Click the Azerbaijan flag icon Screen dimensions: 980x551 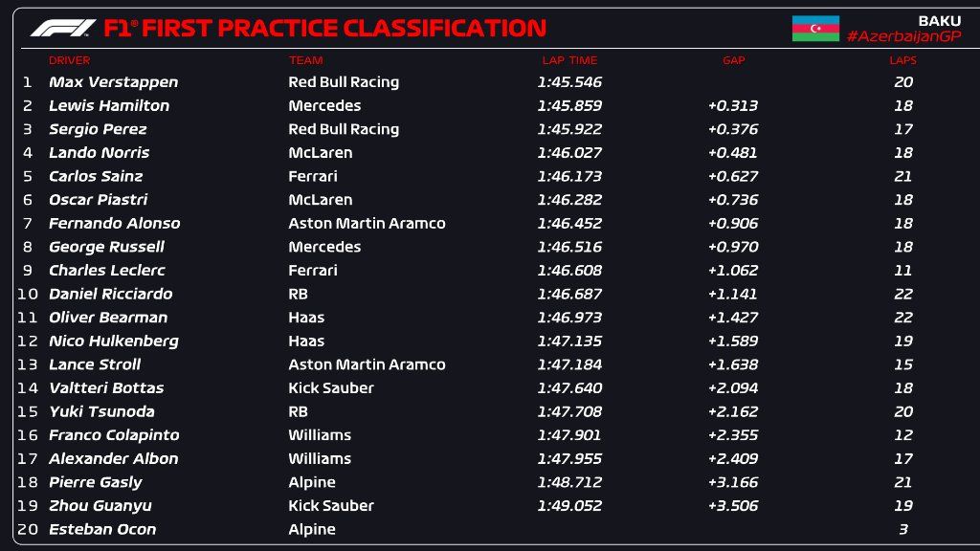pos(815,29)
